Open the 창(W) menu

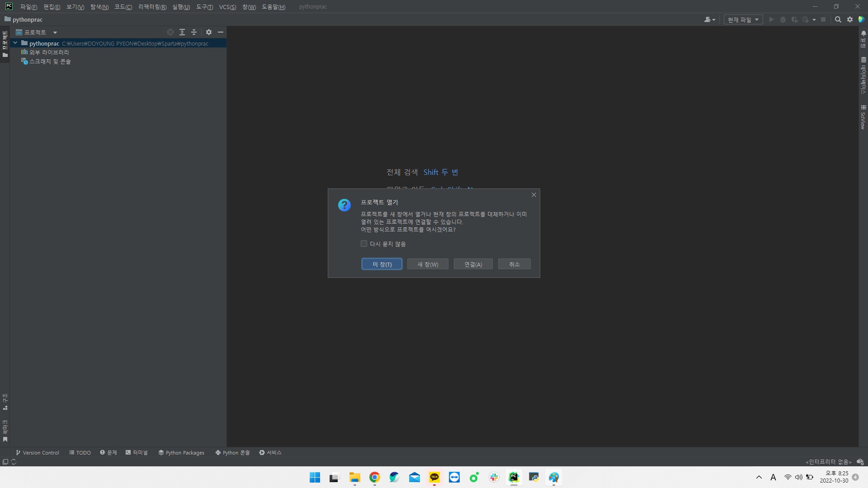click(249, 7)
